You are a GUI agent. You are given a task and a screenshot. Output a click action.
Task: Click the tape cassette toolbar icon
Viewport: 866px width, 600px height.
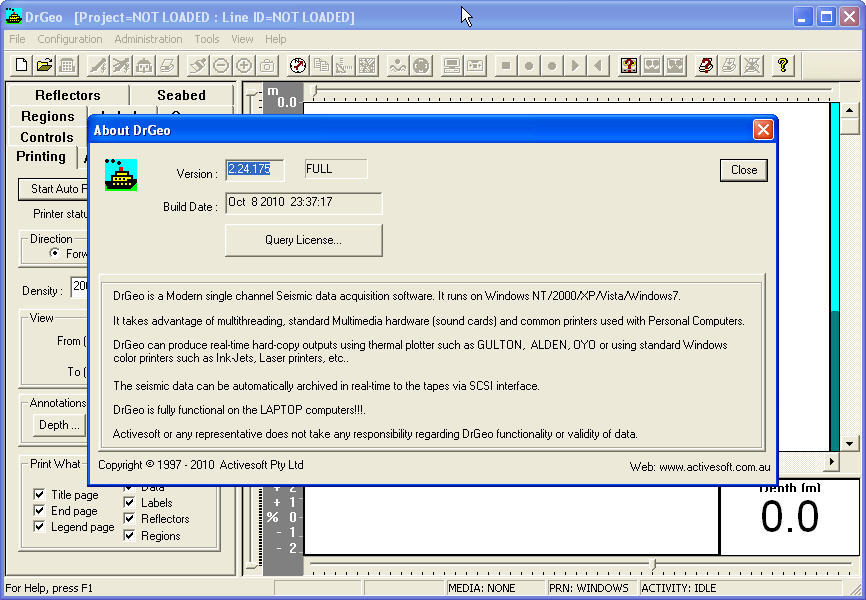475,65
